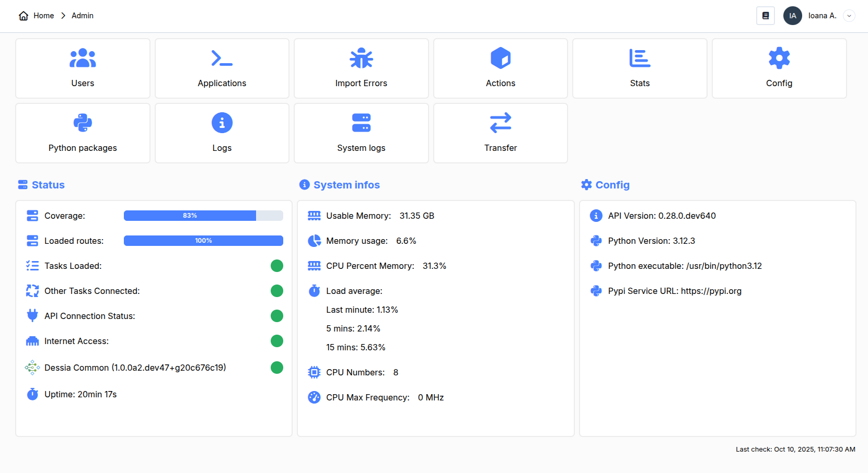The image size is (868, 473).
Task: Open the Config gear tile
Action: (779, 68)
